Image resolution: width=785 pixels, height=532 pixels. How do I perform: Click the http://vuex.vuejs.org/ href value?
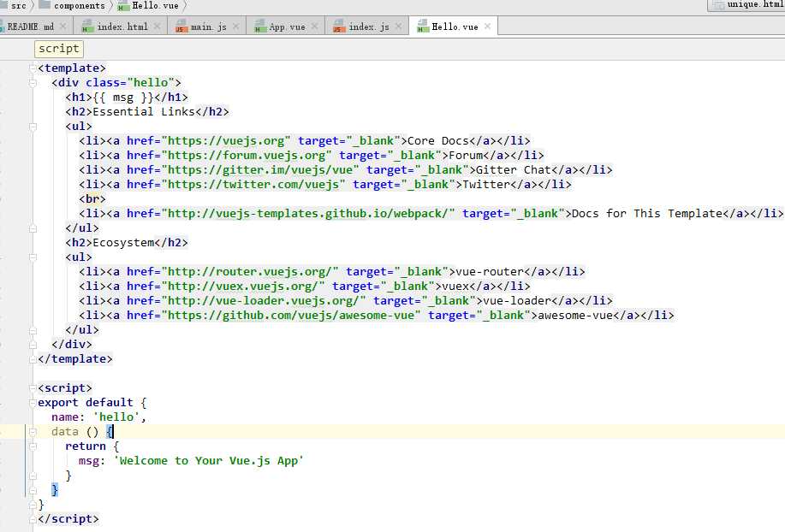pos(243,286)
